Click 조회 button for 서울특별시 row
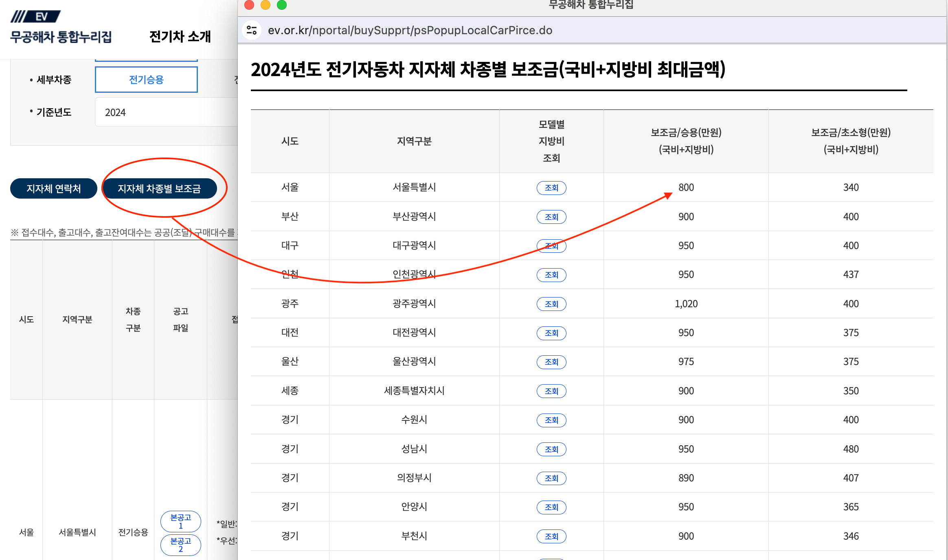Image resolution: width=948 pixels, height=560 pixels. point(551,188)
